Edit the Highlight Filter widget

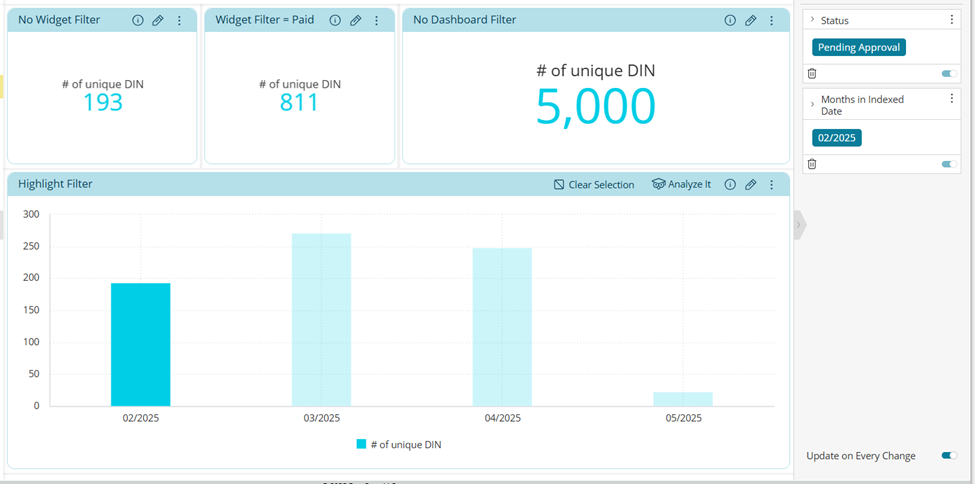[x=751, y=185]
